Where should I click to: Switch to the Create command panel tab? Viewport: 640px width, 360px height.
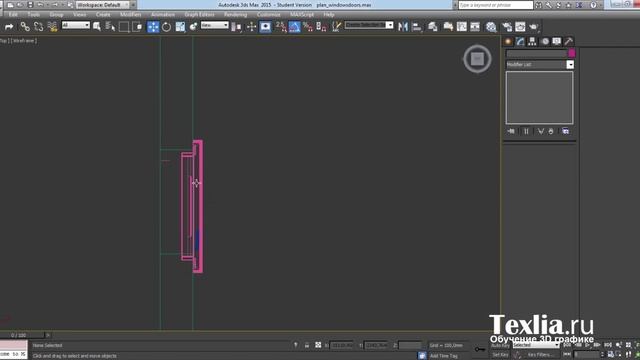point(508,41)
